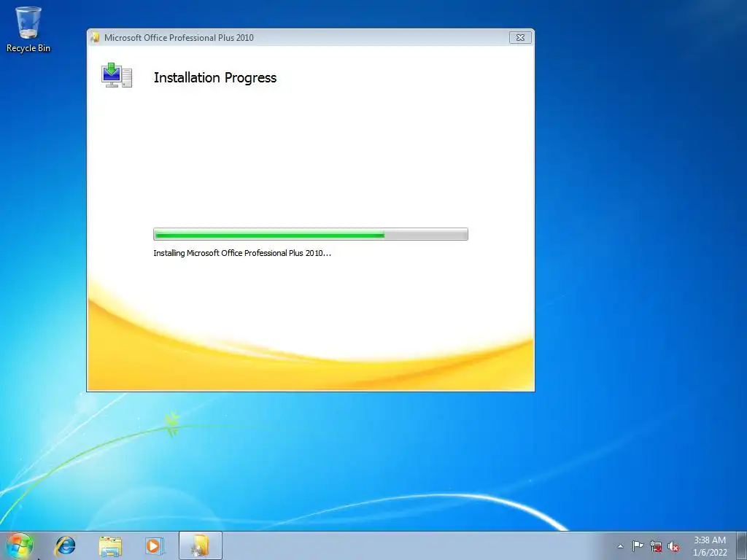The height and width of the screenshot is (560, 747).
Task: Click the Show Desktop button
Action: (x=742, y=545)
